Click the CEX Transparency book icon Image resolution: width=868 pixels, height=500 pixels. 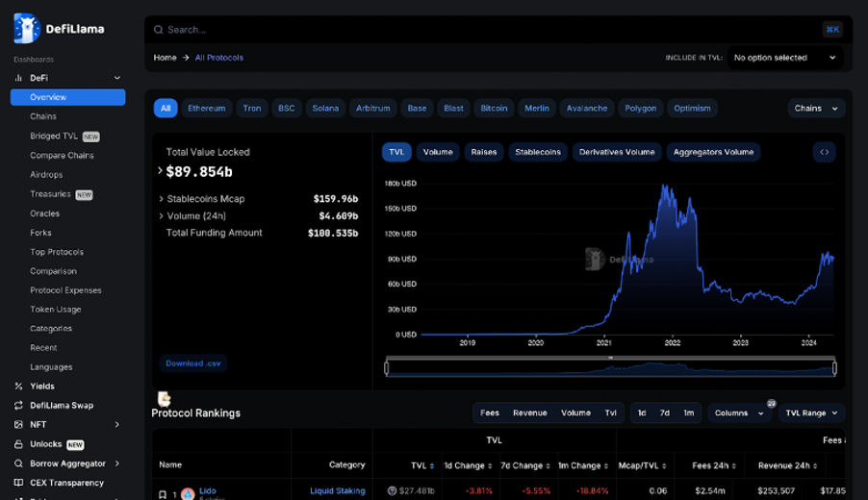[x=18, y=483]
